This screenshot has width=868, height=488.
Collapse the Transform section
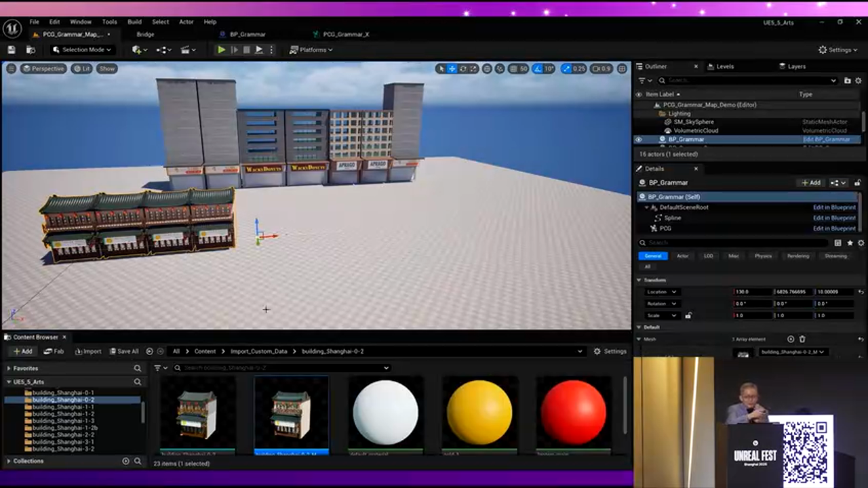(x=639, y=280)
